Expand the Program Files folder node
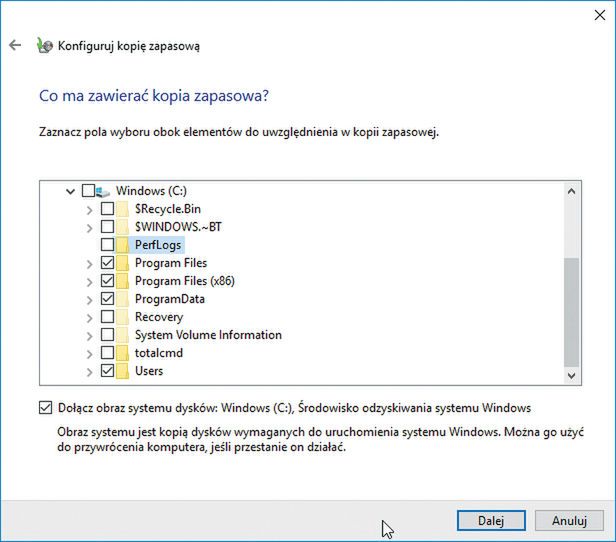616x542 pixels. (x=90, y=264)
